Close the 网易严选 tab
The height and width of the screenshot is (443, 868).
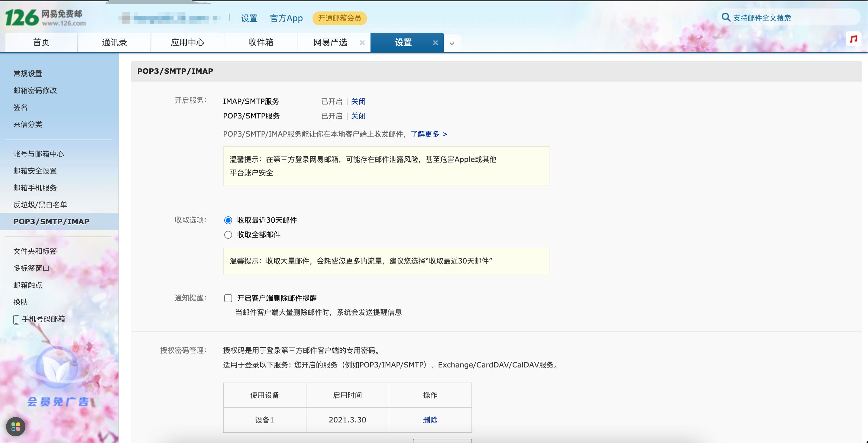pos(362,42)
